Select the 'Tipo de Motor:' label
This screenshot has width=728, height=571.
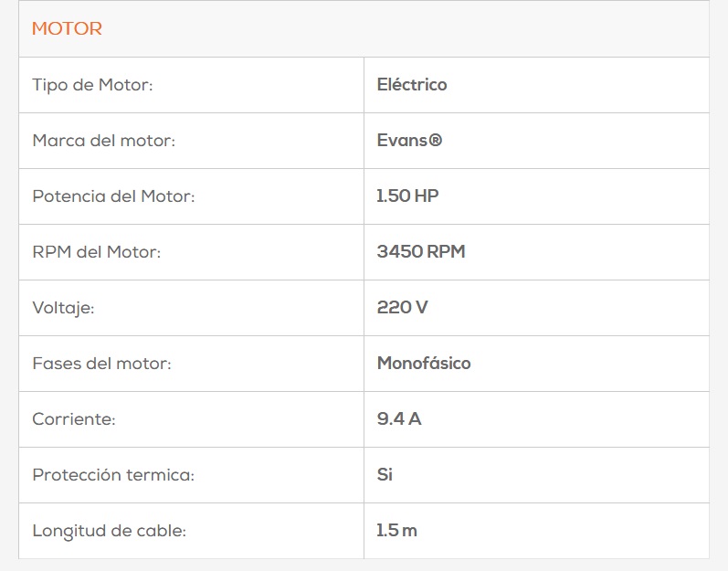[x=92, y=85]
